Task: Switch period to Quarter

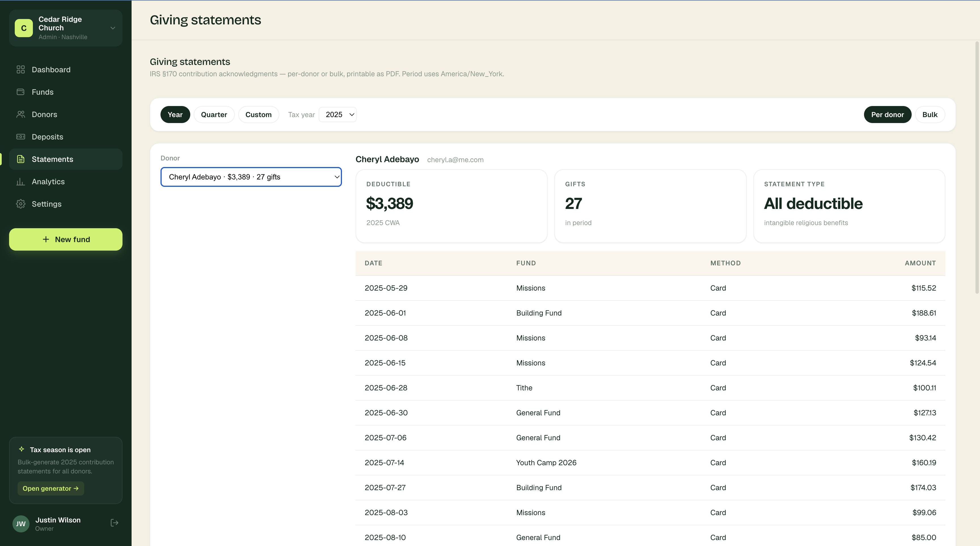Action: click(214, 115)
